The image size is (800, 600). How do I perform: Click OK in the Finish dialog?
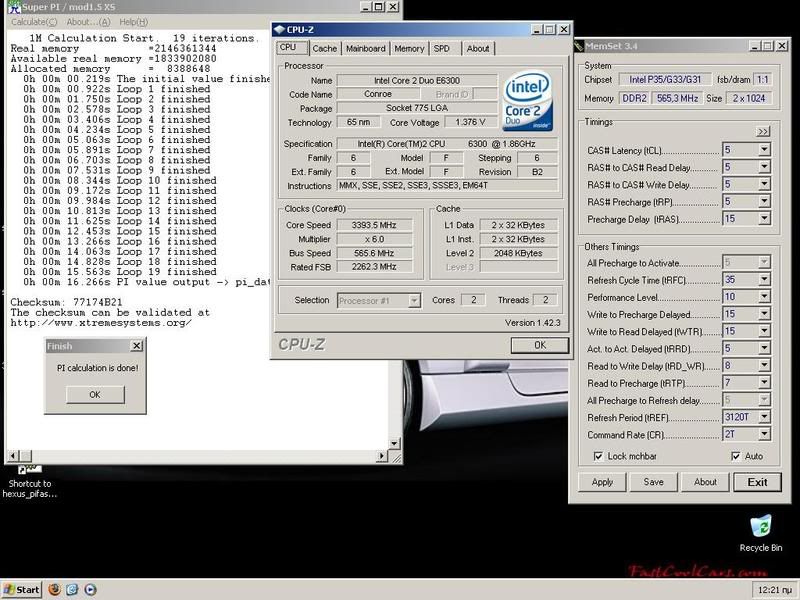(95, 394)
